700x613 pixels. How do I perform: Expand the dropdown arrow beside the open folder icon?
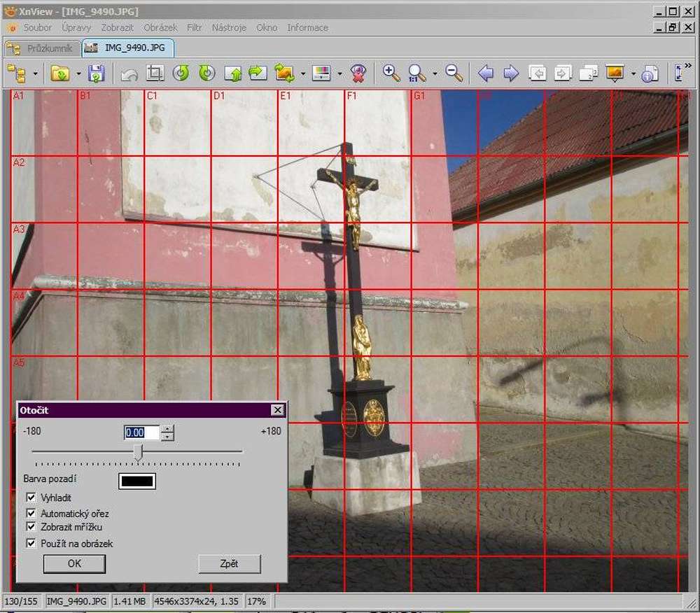[78, 73]
